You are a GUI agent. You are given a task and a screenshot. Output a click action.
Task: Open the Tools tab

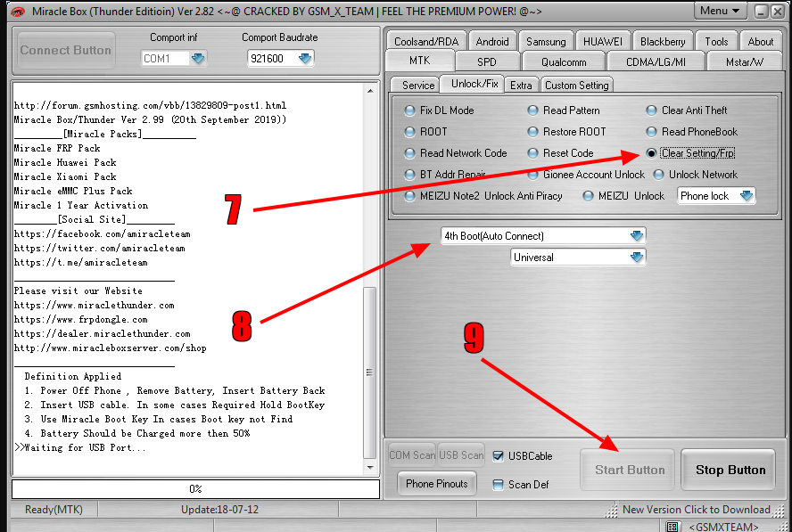(716, 41)
